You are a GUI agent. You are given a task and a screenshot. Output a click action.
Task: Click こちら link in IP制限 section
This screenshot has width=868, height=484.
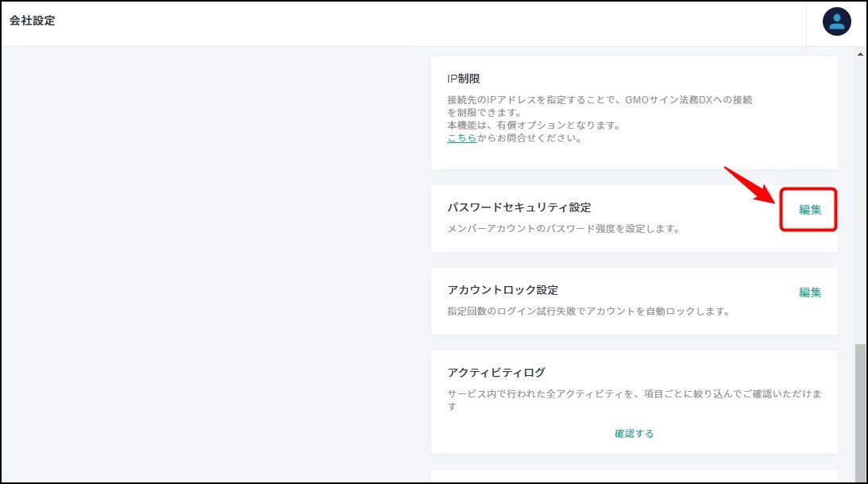click(461, 137)
